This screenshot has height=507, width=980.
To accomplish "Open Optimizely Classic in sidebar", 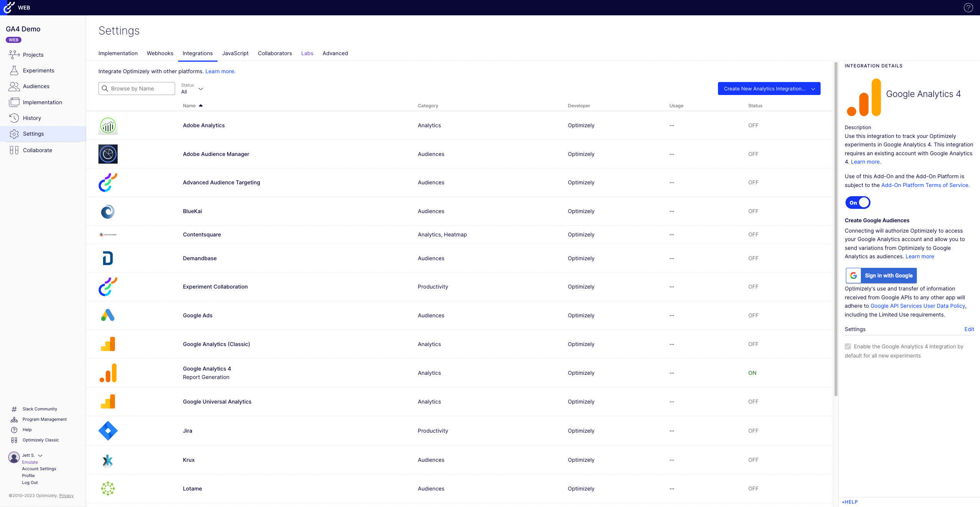I will click(41, 440).
